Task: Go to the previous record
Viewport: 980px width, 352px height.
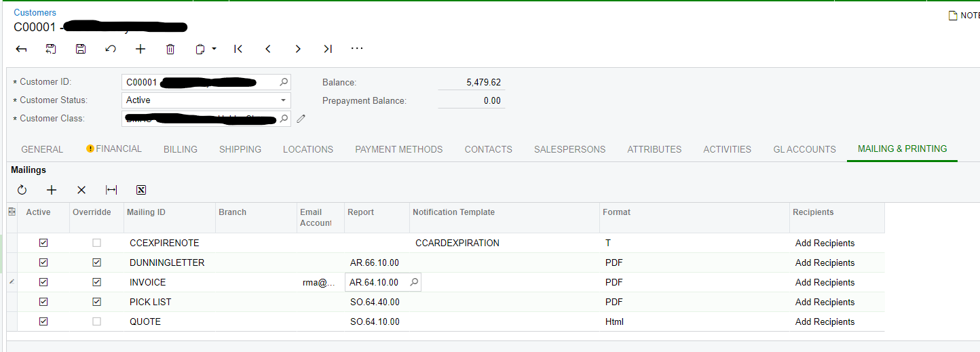Action: click(x=268, y=49)
